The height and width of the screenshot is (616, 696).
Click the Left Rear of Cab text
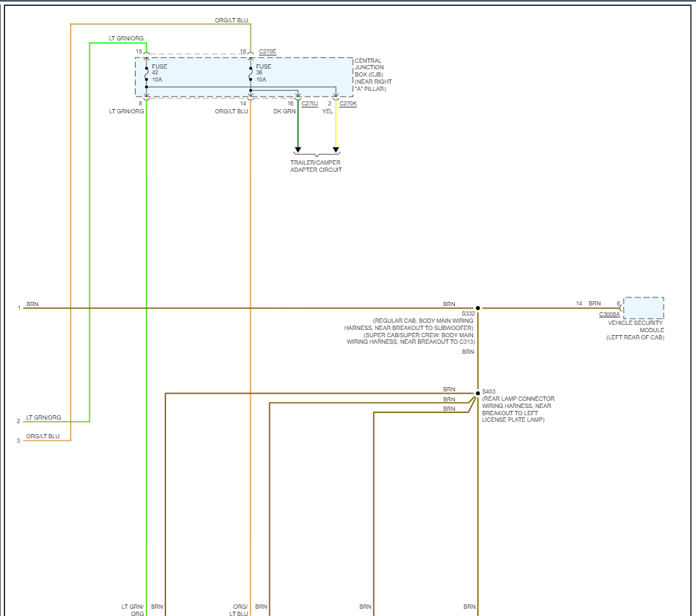click(635, 337)
